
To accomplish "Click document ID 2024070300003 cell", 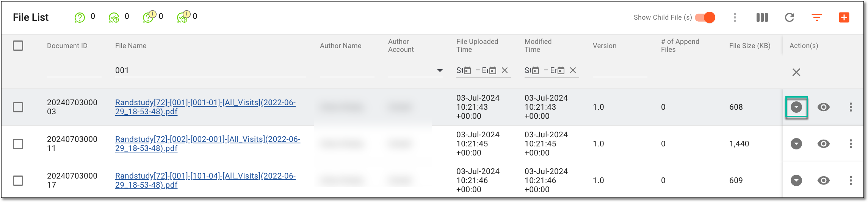I will coord(72,107).
